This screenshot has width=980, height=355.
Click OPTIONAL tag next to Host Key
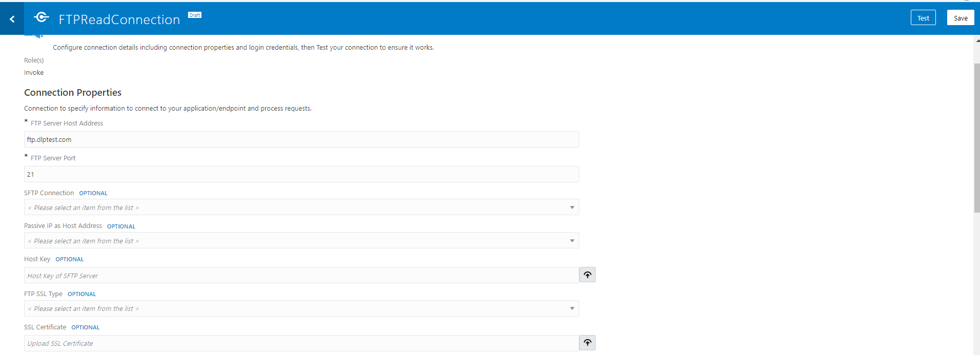[70, 260]
